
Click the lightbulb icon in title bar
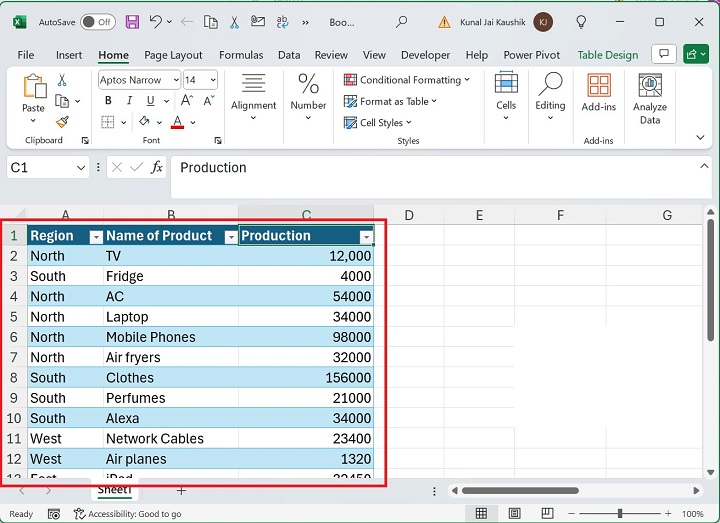click(581, 22)
